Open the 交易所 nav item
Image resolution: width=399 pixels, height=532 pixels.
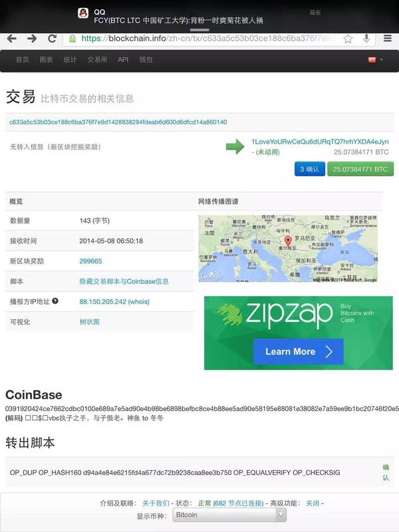click(x=97, y=60)
